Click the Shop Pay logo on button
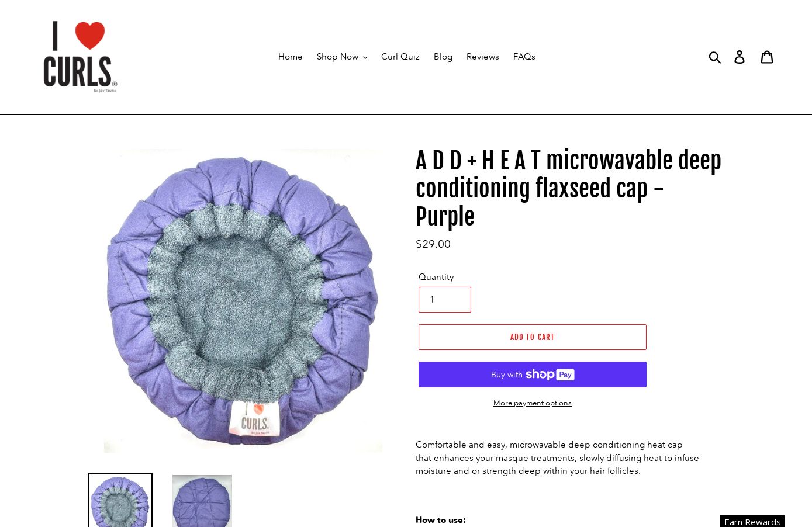812x527 pixels. tap(550, 375)
